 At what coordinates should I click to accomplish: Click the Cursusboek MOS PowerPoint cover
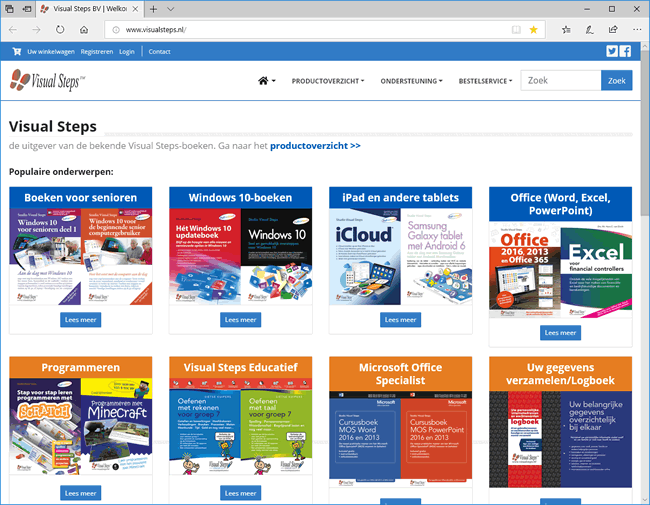click(437, 439)
